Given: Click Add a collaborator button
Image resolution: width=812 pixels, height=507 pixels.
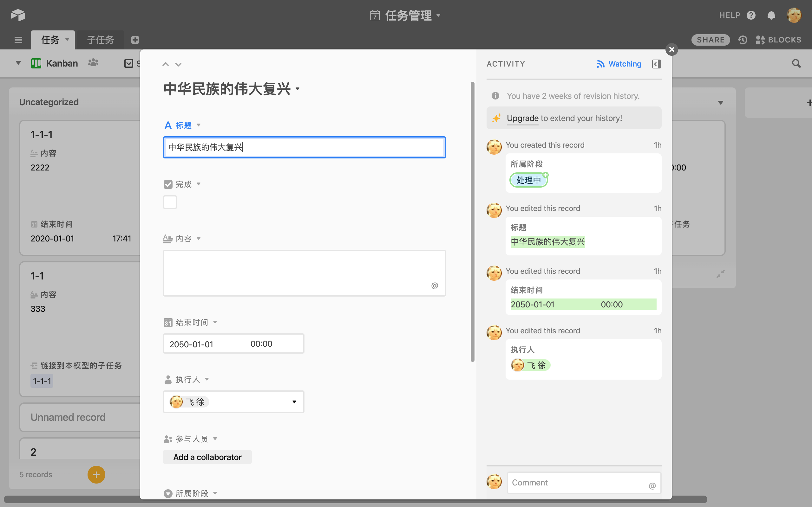Looking at the screenshot, I should point(207,457).
